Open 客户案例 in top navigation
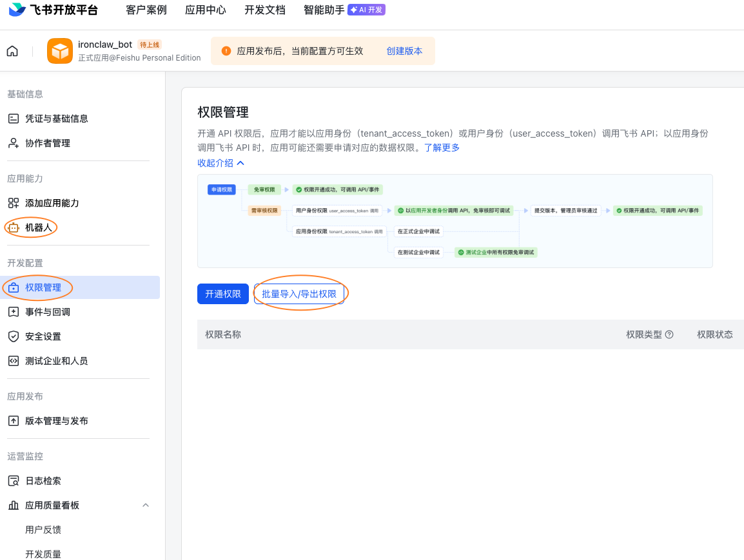Screen dimensions: 744x560 click(x=146, y=10)
